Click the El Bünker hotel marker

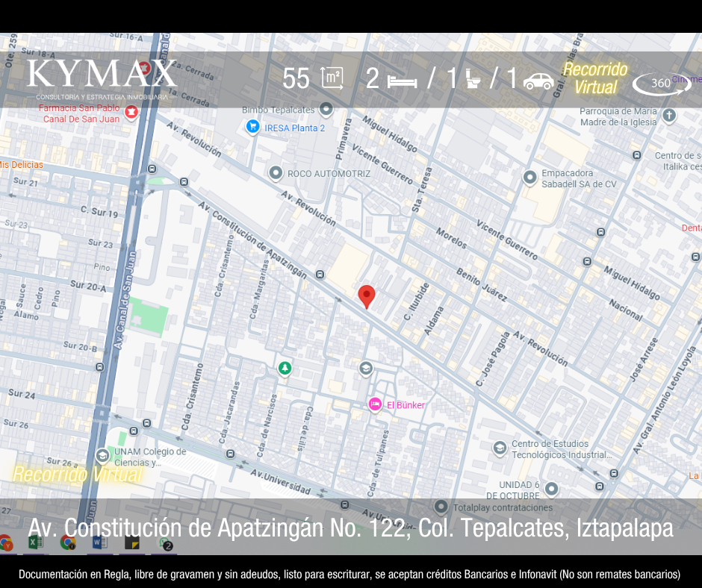pyautogui.click(x=375, y=404)
